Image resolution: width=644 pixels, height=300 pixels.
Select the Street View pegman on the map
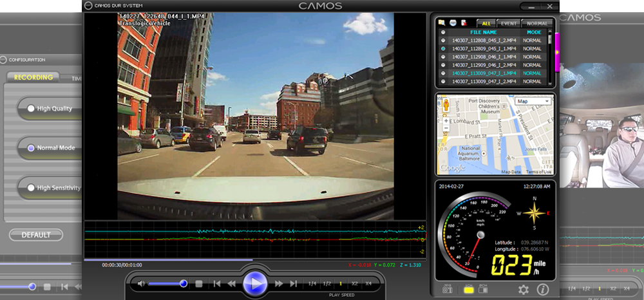point(446,106)
